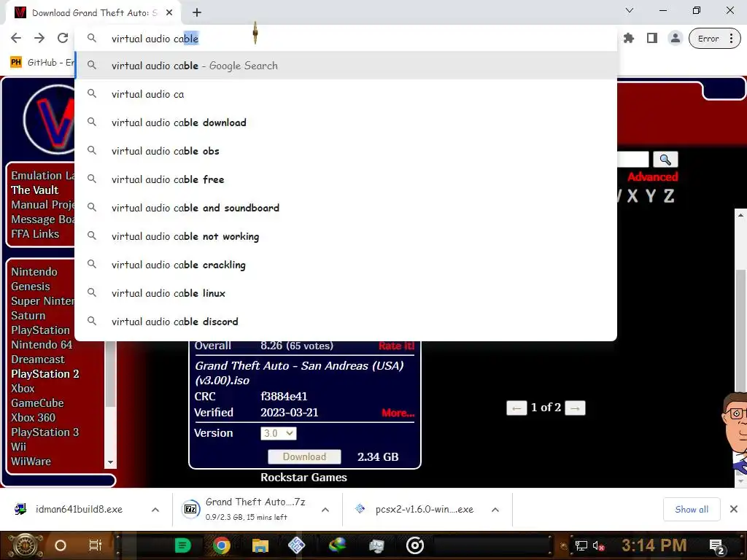
Task: Choose 'virtual audio cable download' suggestion
Action: [x=347, y=122]
